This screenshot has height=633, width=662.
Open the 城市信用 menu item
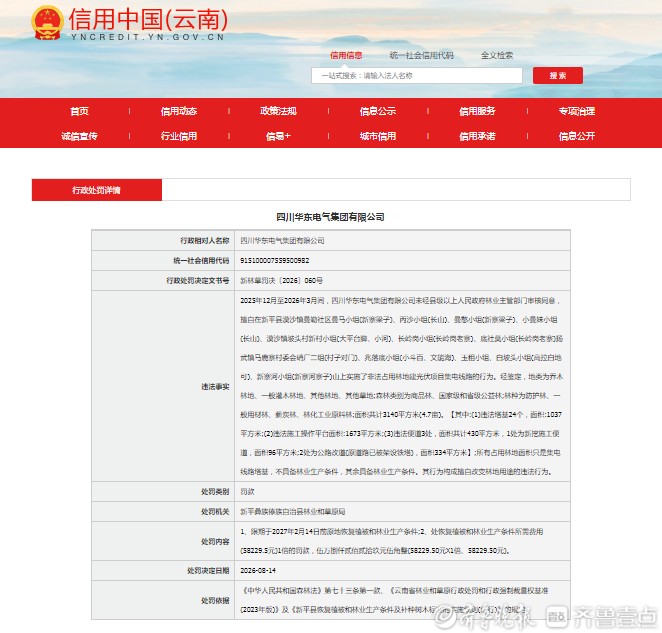[378, 136]
